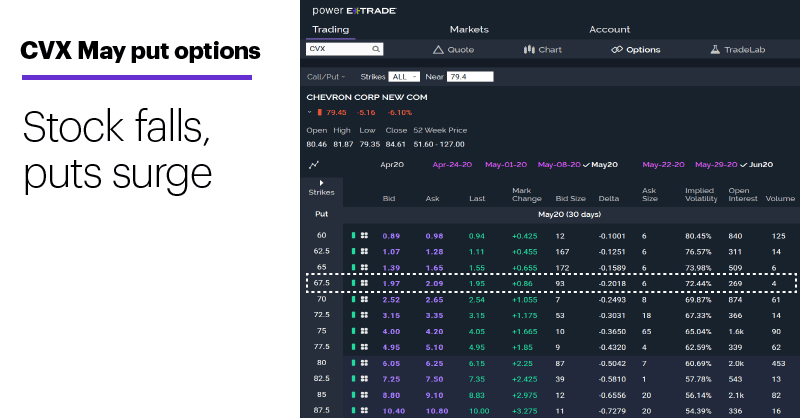Click the 6.25 ask on strike 80
The height and width of the screenshot is (418, 800).
[434, 363]
